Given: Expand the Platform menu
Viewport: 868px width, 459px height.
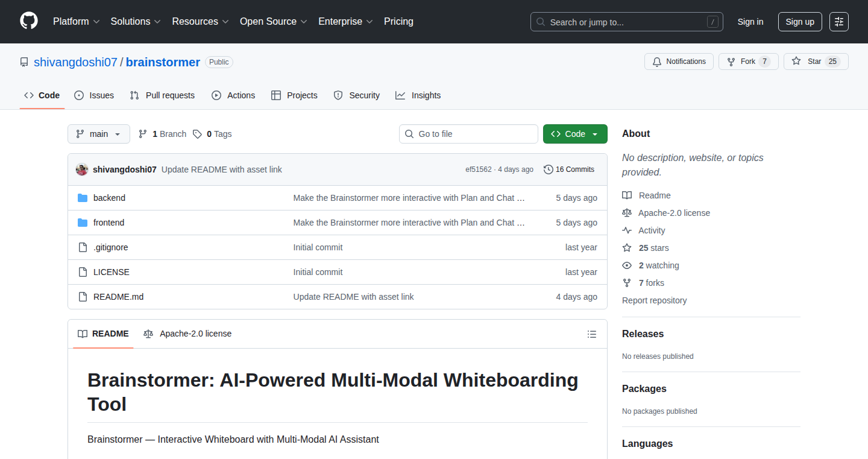Looking at the screenshot, I should [76, 22].
